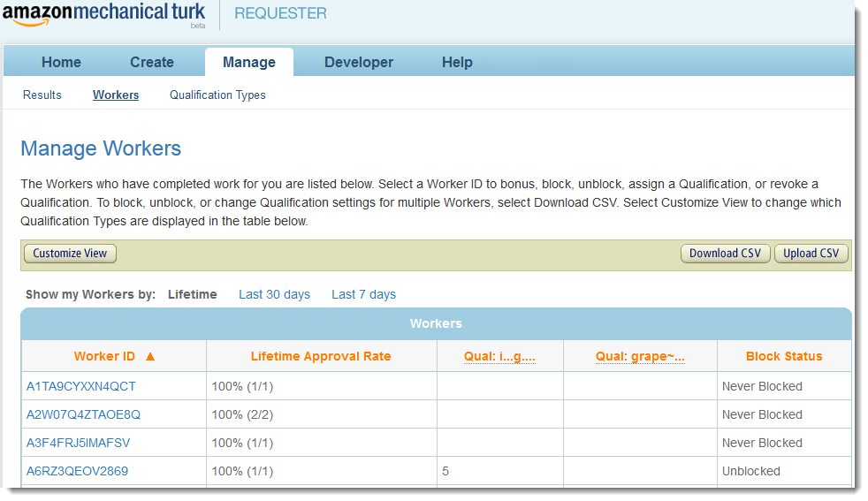Screen dimensions: 868x501
Task: Click the Customize View button
Action: tap(70, 254)
